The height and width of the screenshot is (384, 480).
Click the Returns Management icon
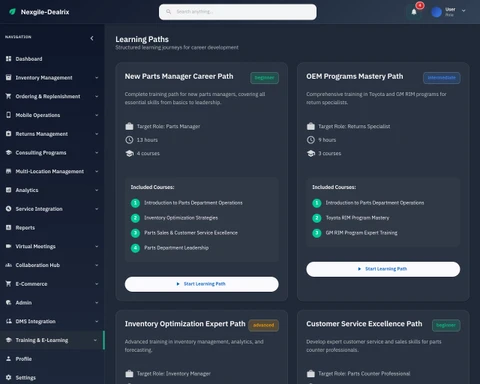point(9,134)
